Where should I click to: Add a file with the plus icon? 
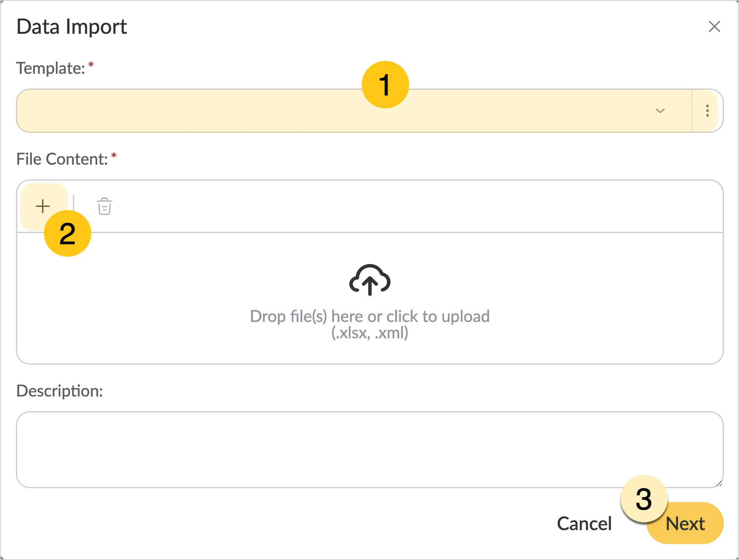[x=43, y=206]
